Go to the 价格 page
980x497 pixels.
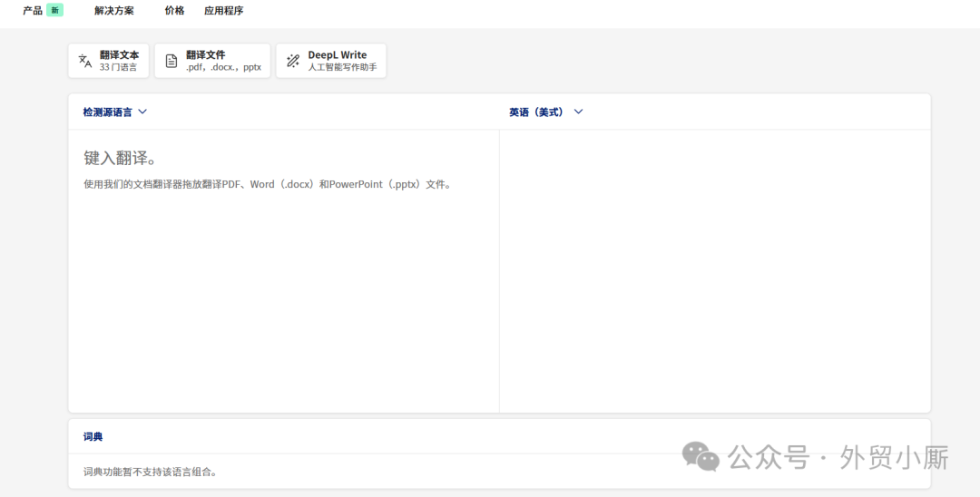pos(174,11)
